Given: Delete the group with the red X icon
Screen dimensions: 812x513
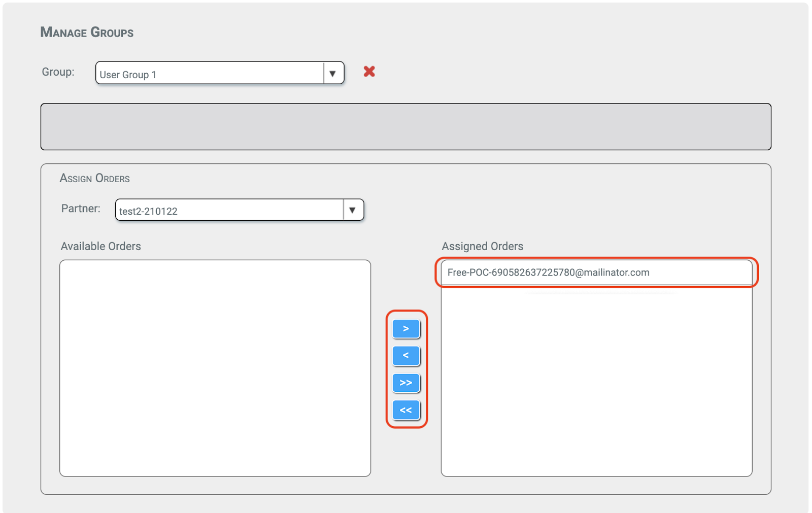Looking at the screenshot, I should pos(369,72).
